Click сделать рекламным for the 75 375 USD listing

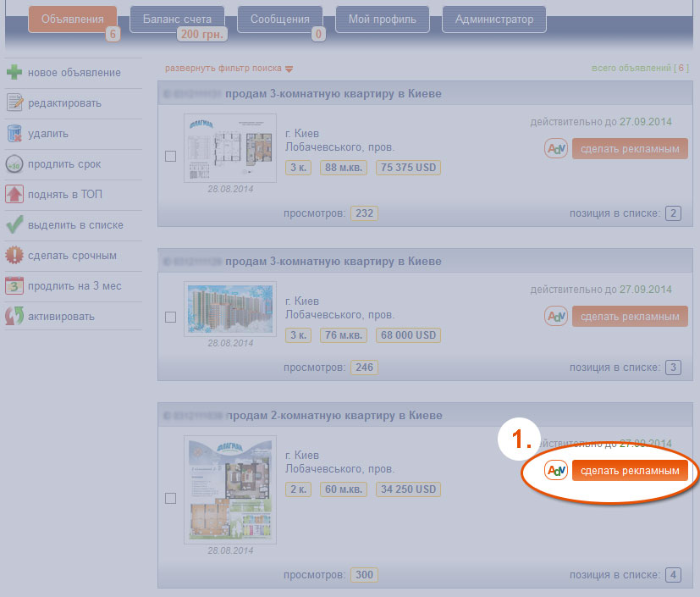tap(630, 149)
